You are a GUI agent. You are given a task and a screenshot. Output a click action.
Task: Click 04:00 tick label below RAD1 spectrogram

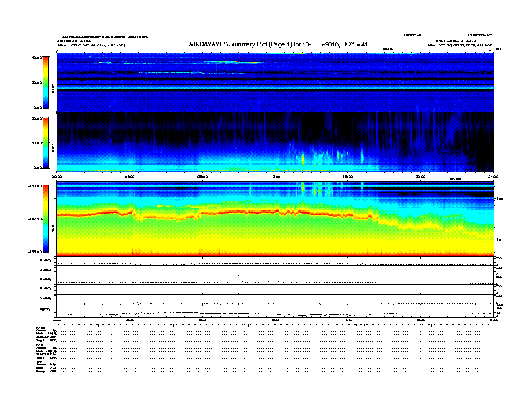[130, 177]
